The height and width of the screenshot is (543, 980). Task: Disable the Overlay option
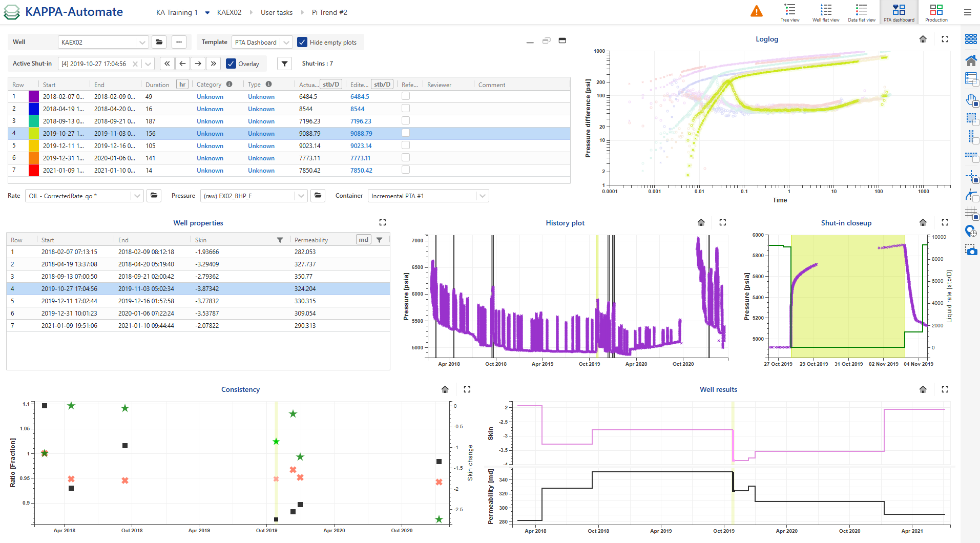(231, 64)
